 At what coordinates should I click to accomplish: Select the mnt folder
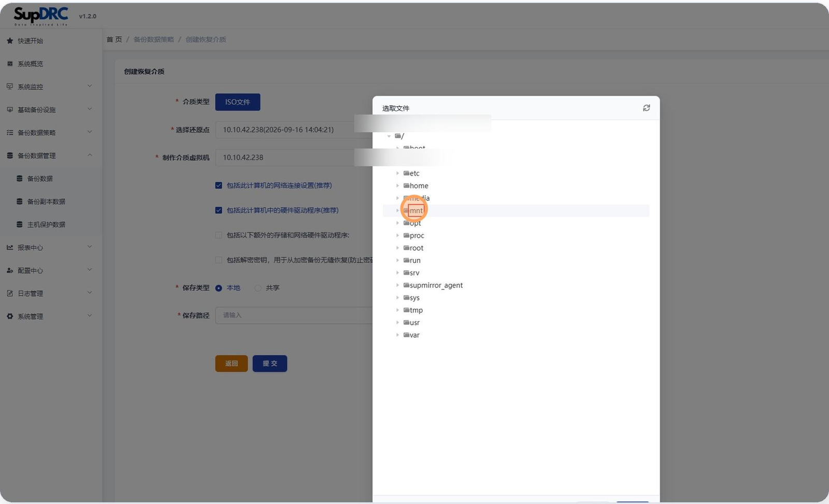(x=416, y=211)
